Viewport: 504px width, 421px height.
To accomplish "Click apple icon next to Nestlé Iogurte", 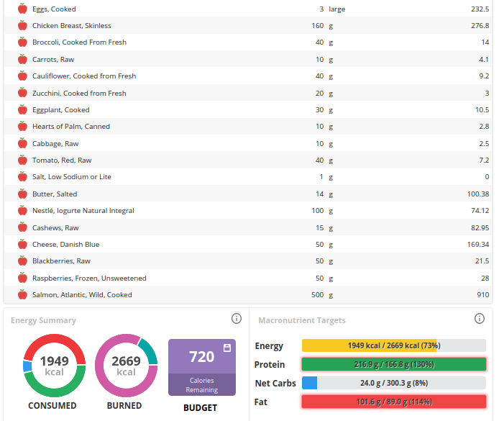I will click(x=22, y=211).
